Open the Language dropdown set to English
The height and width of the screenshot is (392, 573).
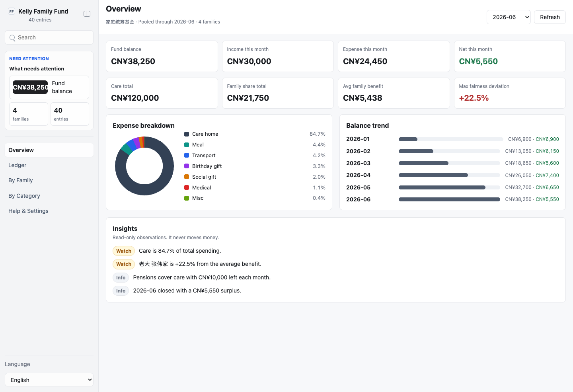point(49,380)
